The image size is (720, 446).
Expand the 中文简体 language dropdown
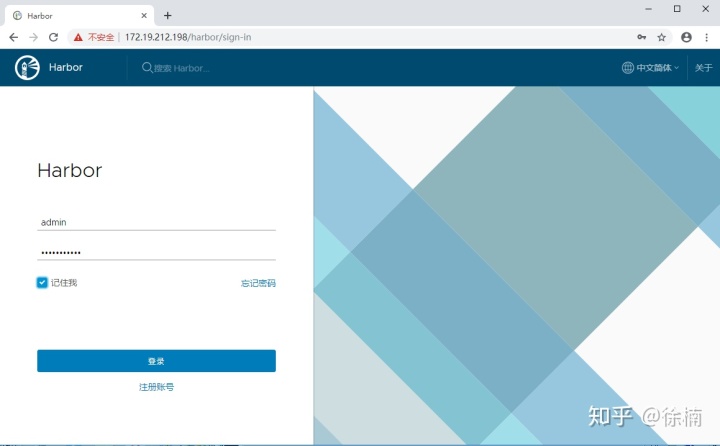pos(650,68)
